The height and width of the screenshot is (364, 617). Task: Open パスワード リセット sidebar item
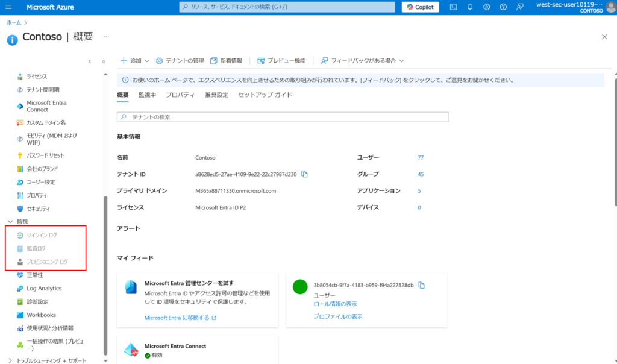pyautogui.click(x=45, y=155)
